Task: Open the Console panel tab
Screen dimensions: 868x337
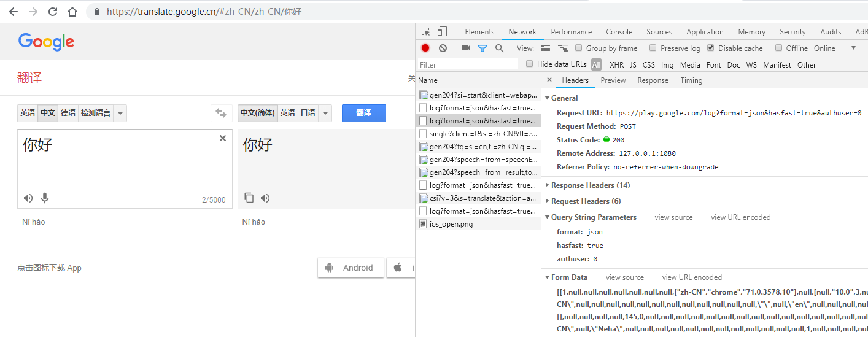Action: (619, 32)
